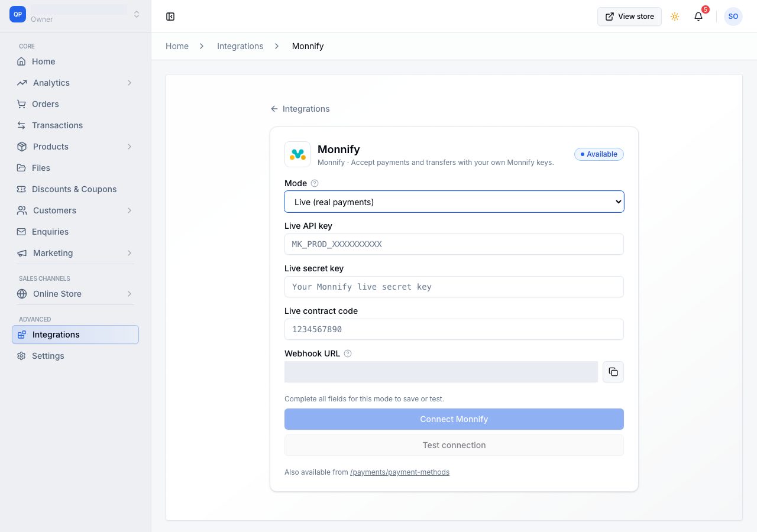Expand the Customers submenu chevron
Image resolution: width=757 pixels, height=532 pixels.
click(x=130, y=210)
